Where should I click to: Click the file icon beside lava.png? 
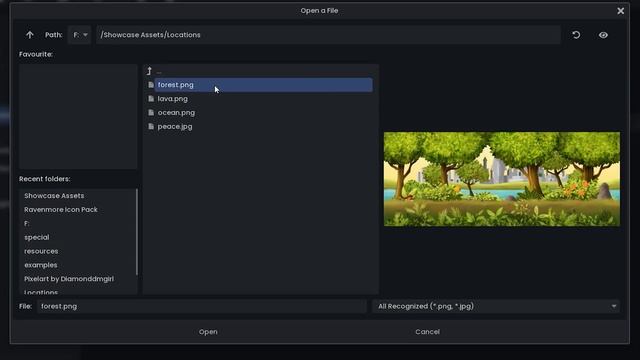(x=151, y=99)
